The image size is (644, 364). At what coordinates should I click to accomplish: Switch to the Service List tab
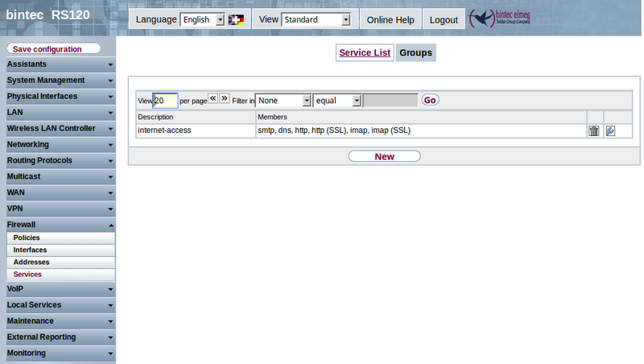tap(365, 53)
